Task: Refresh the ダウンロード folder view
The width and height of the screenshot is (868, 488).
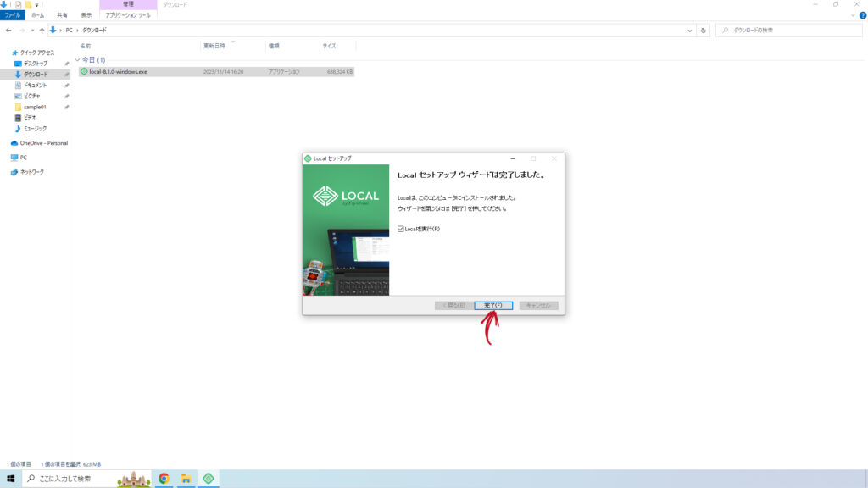Action: 703,30
